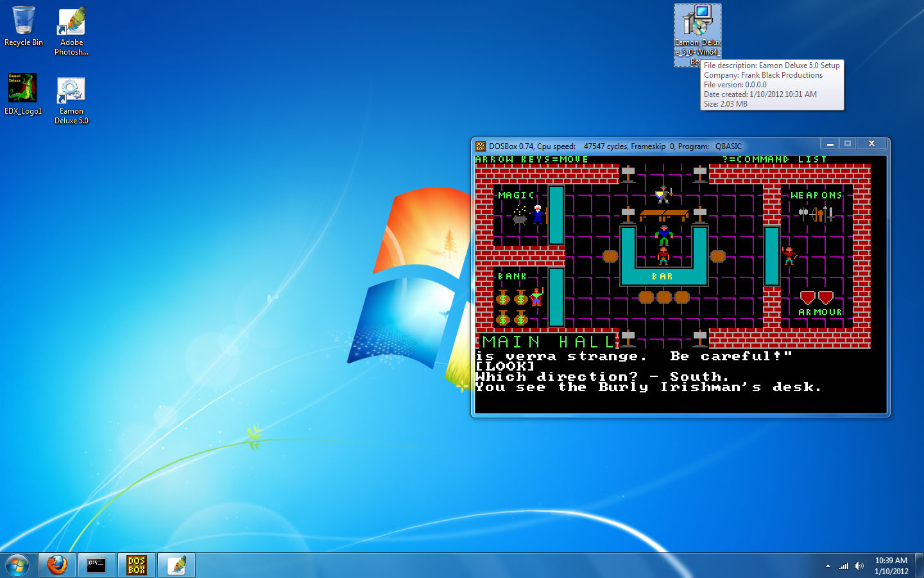Open the Photoshop feather icon in the taskbar

tap(176, 565)
